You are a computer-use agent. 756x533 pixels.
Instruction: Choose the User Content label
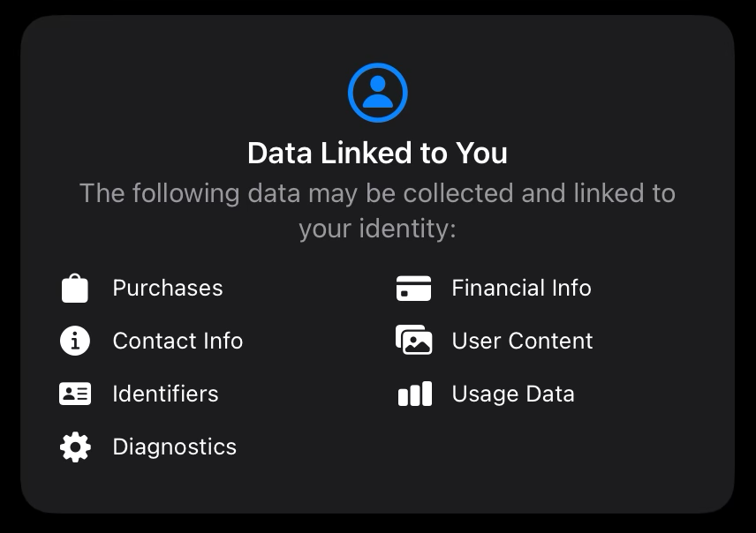pyautogui.click(x=522, y=341)
